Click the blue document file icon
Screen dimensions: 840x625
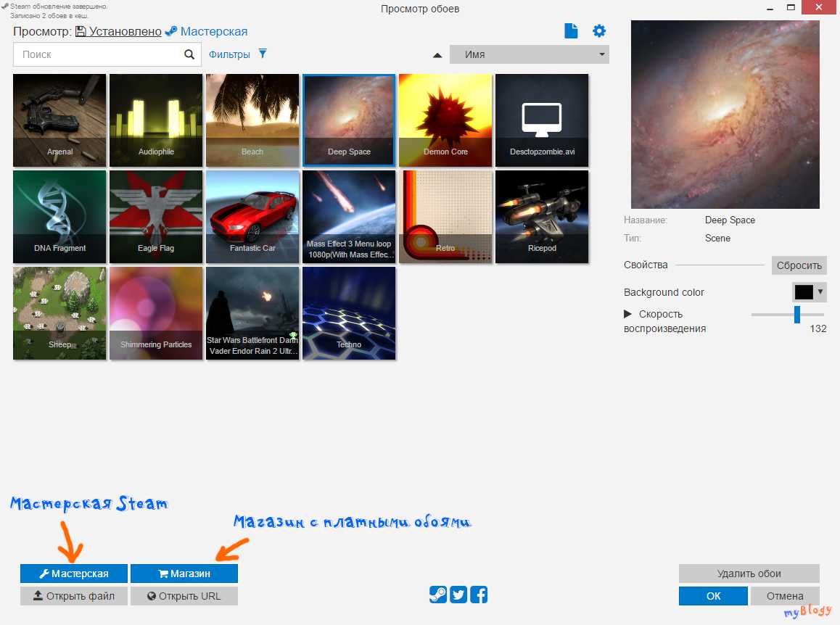click(x=572, y=31)
